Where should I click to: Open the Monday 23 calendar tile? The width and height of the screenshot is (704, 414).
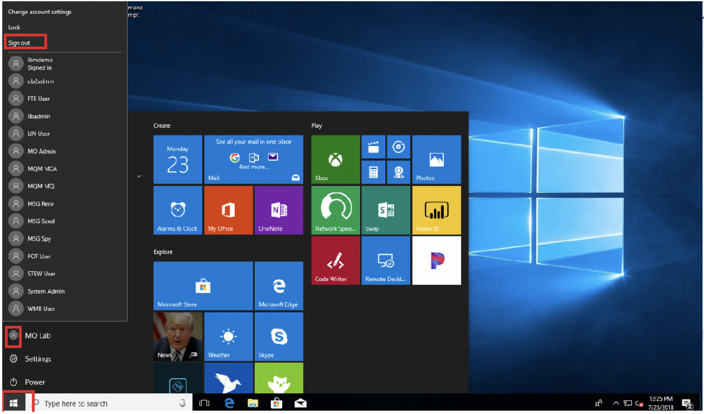pyautogui.click(x=178, y=159)
